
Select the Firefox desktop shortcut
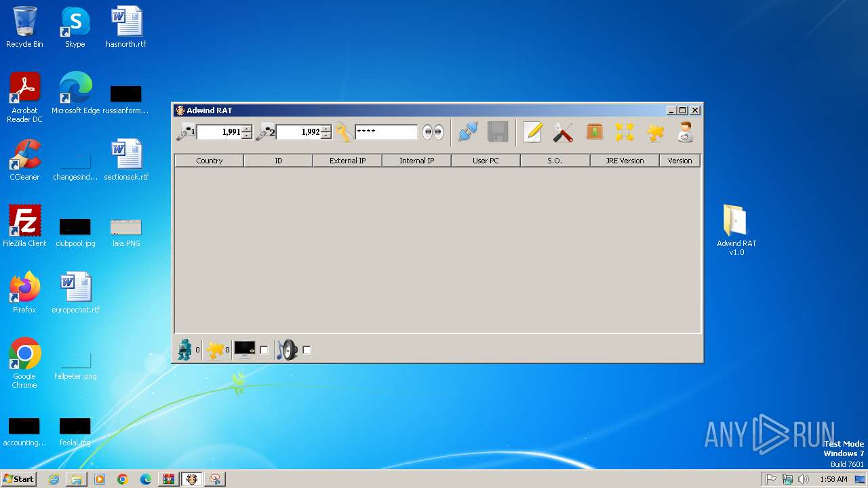[x=24, y=293]
